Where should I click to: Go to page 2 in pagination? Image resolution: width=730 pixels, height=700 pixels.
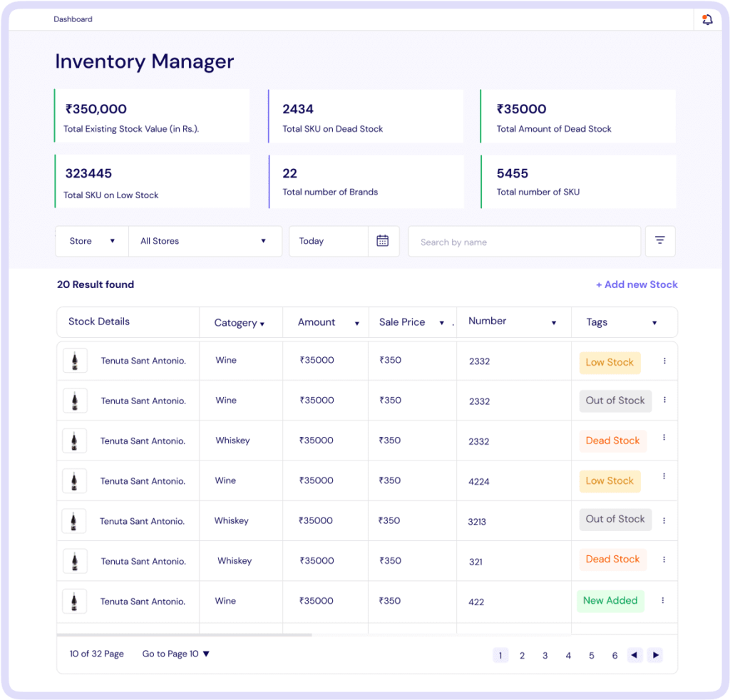coord(522,656)
